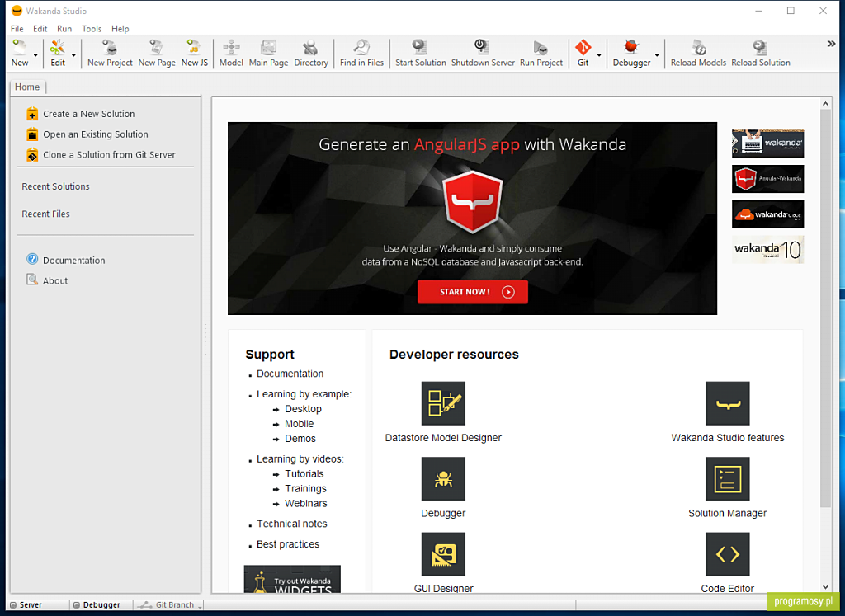The width and height of the screenshot is (845, 616).
Task: Open the Debugger developer resource icon
Action: pos(443,478)
